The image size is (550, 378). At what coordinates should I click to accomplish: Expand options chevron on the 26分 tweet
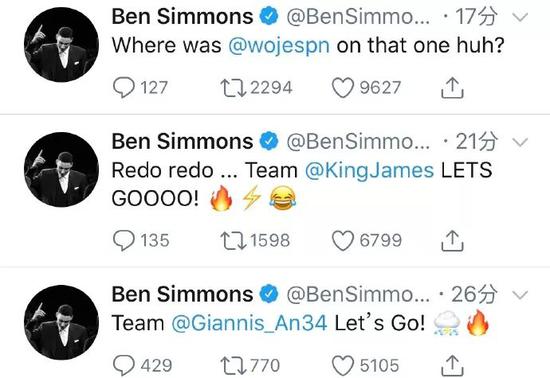tap(520, 295)
